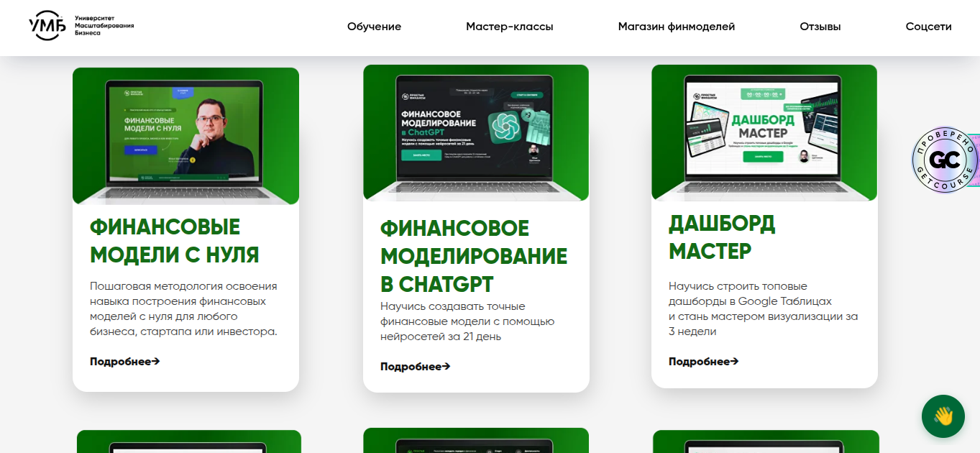Image resolution: width=980 pixels, height=453 pixels.
Task: Open the waving hand chat widget
Action: 943,416
